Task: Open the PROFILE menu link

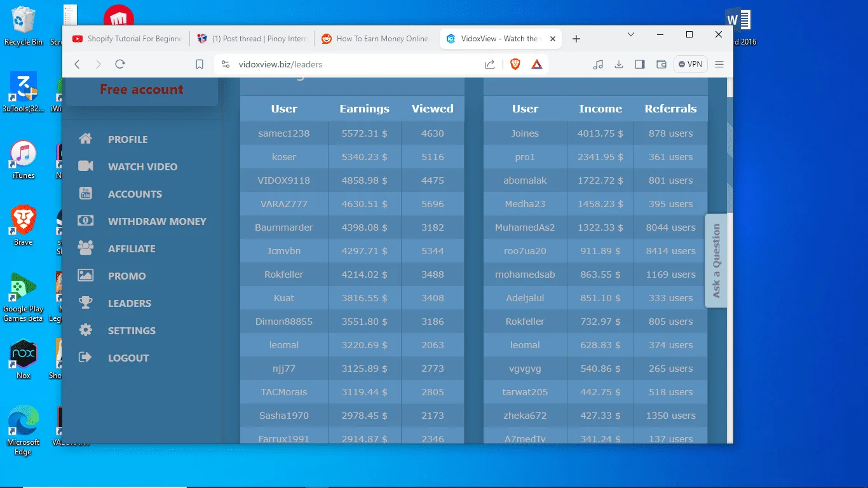Action: click(128, 140)
